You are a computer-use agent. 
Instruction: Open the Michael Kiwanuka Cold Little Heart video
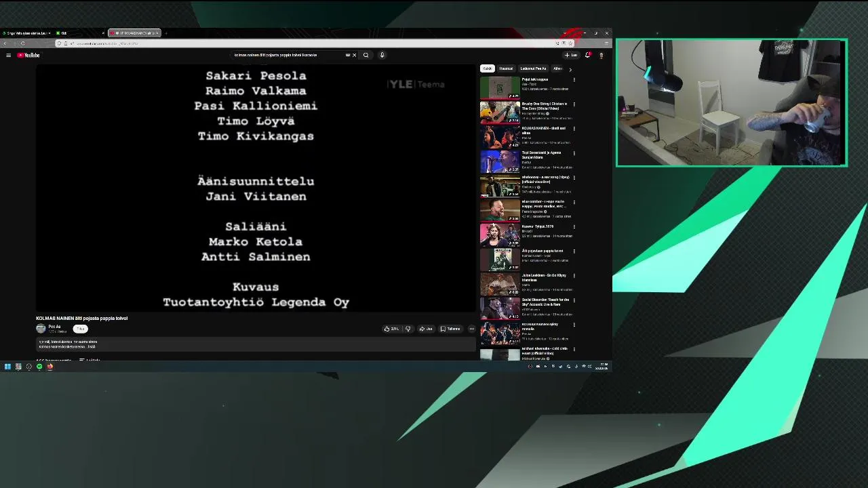pos(544,351)
